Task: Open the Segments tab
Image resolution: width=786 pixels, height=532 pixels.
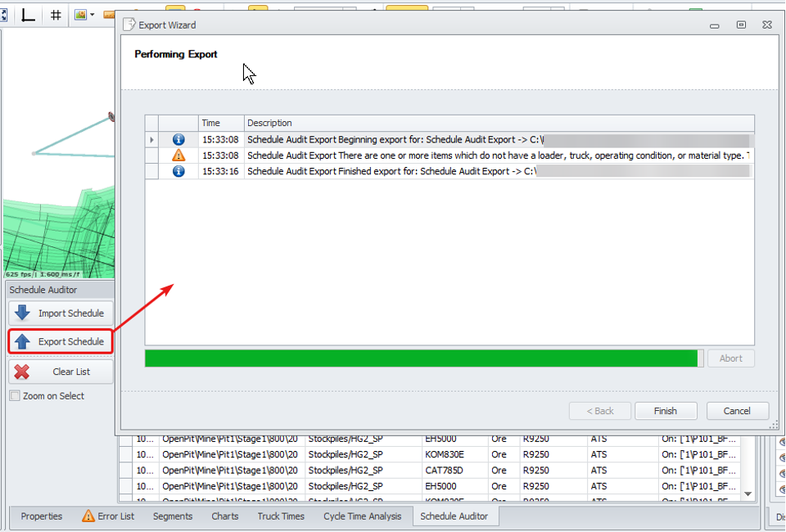Action: [x=173, y=516]
